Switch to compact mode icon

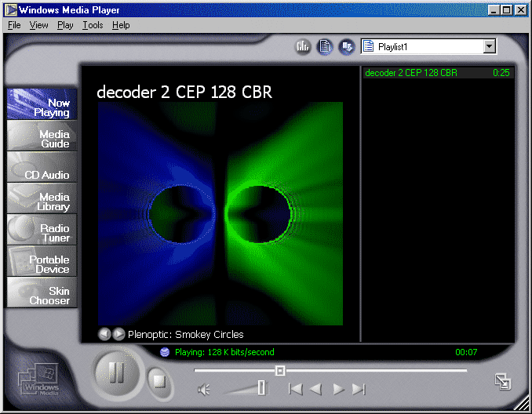[502, 382]
